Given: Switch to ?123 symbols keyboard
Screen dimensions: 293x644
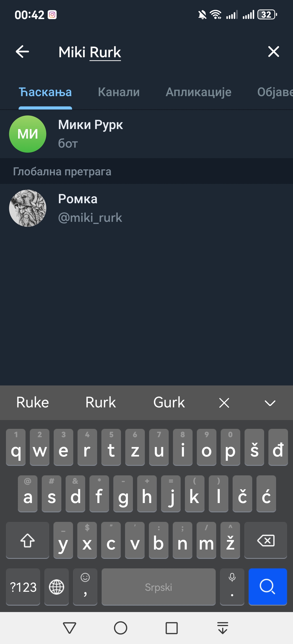Looking at the screenshot, I should click(23, 587).
